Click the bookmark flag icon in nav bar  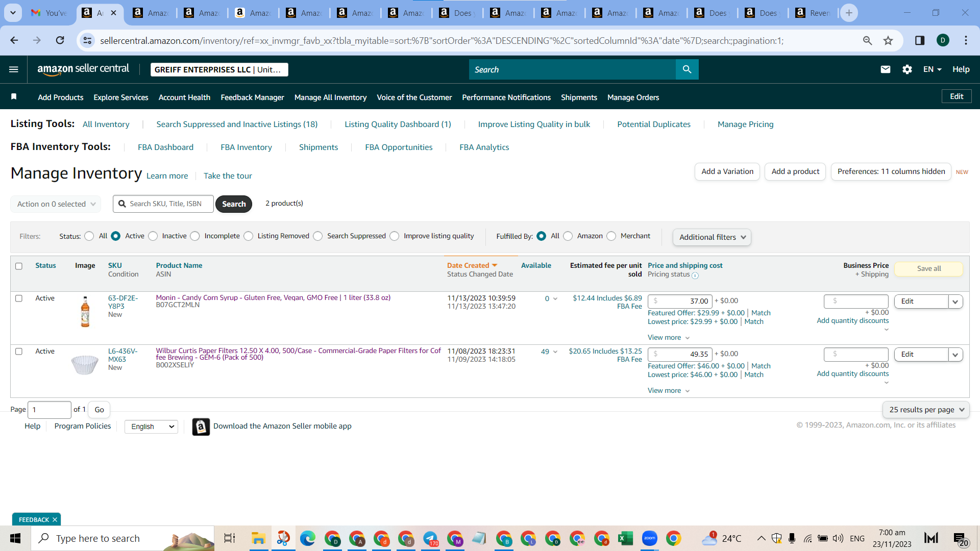14,97
